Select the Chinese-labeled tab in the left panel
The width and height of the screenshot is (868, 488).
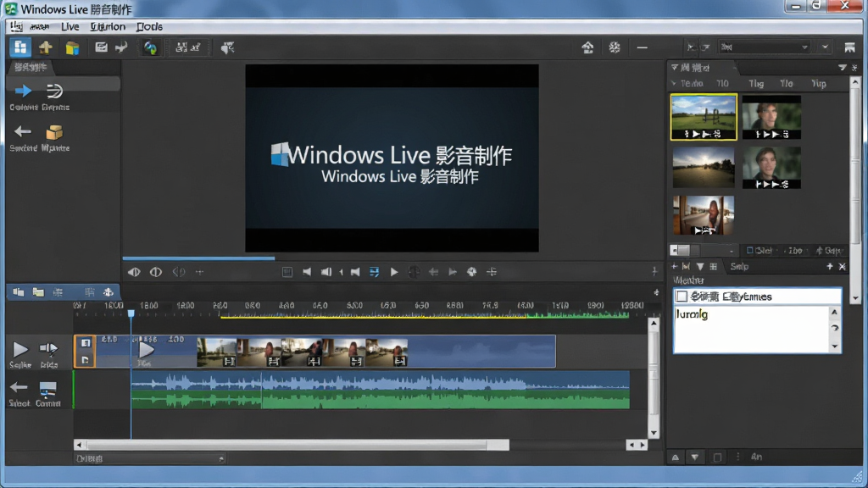click(31, 68)
